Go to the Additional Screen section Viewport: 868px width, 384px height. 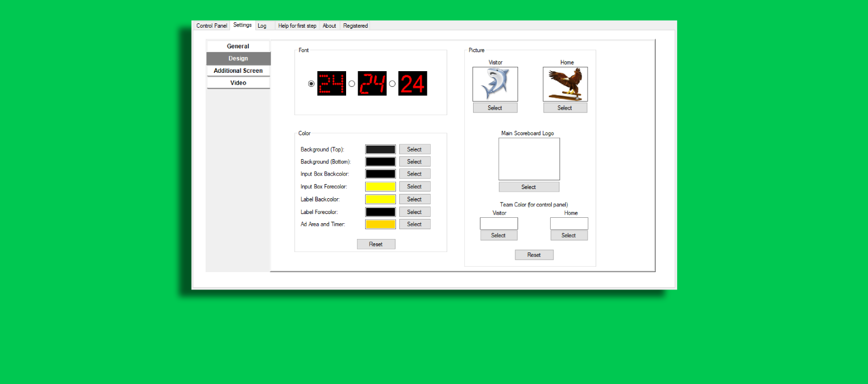point(238,71)
